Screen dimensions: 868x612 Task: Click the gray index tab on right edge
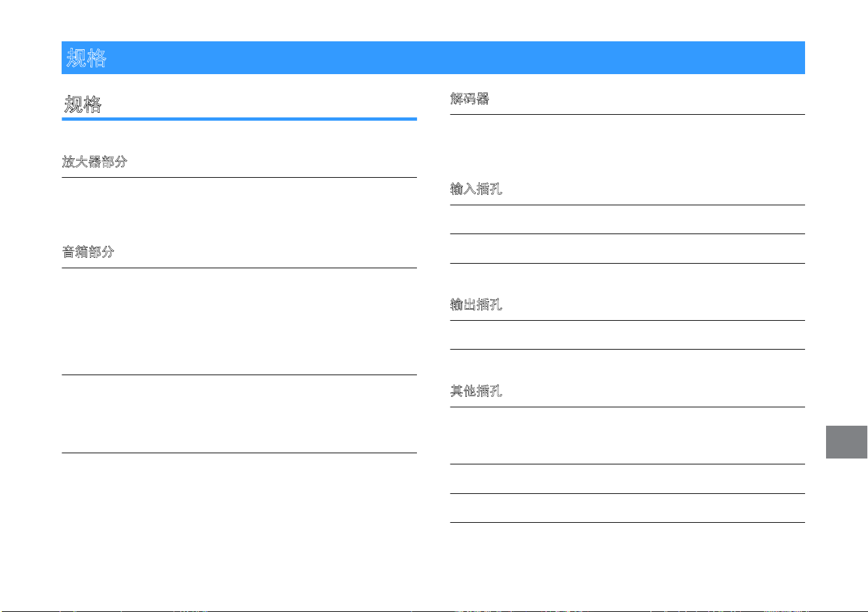[846, 442]
